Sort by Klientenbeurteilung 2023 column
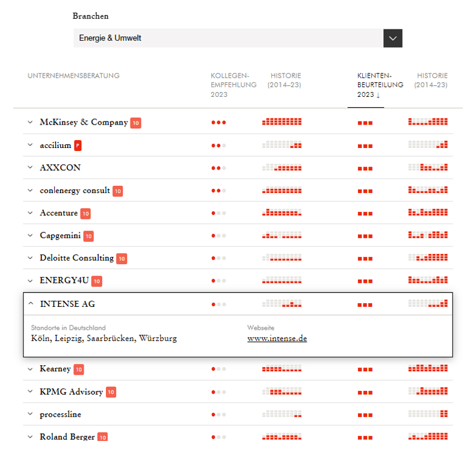This screenshot has width=476, height=459. (372, 85)
